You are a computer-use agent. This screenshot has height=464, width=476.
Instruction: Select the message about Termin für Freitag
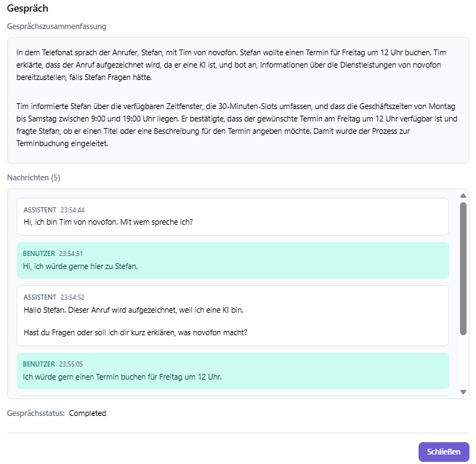122,377
